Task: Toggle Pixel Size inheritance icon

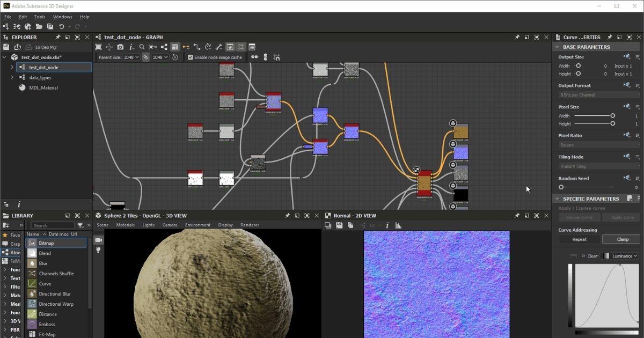Action: [x=627, y=107]
